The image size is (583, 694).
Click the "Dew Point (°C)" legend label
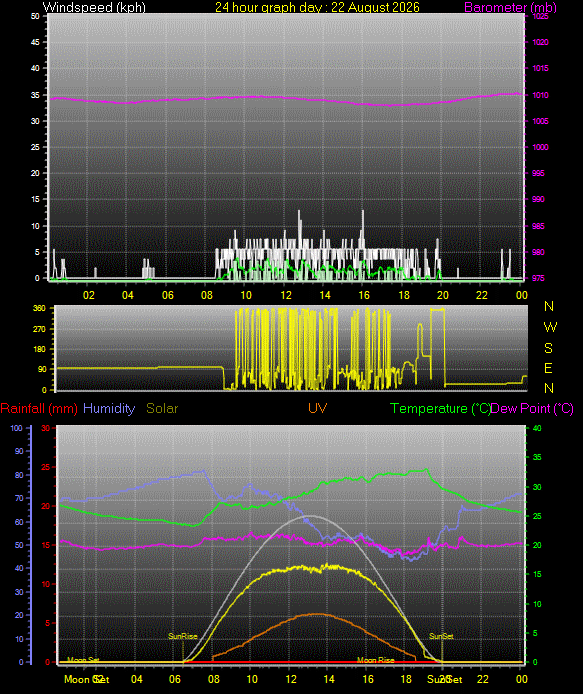[533, 409]
